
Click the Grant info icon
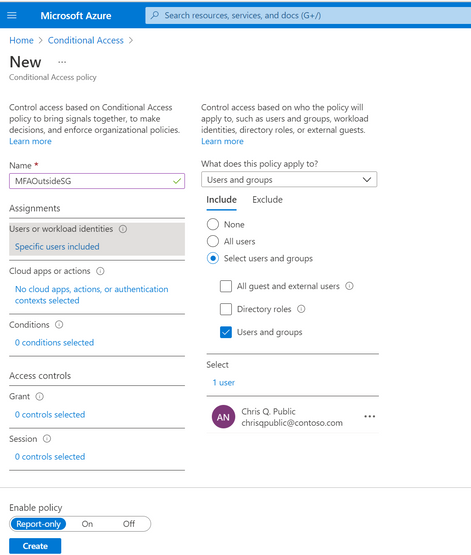tap(40, 396)
